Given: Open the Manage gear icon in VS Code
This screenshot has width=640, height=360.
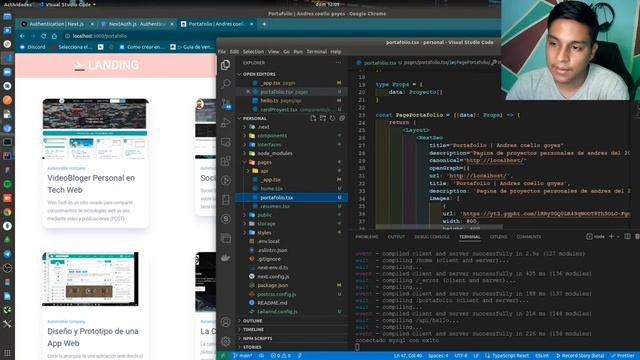Looking at the screenshot, I should pos(225,341).
